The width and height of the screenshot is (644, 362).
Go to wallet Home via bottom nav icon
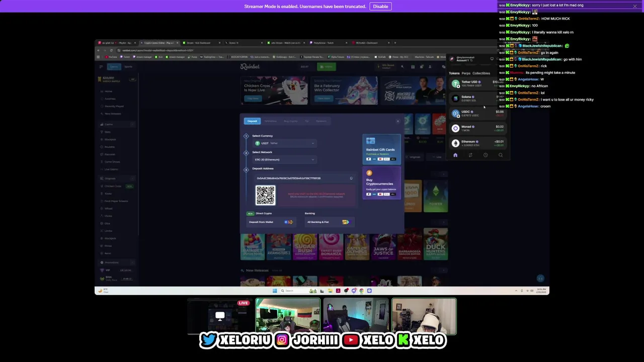click(x=455, y=155)
